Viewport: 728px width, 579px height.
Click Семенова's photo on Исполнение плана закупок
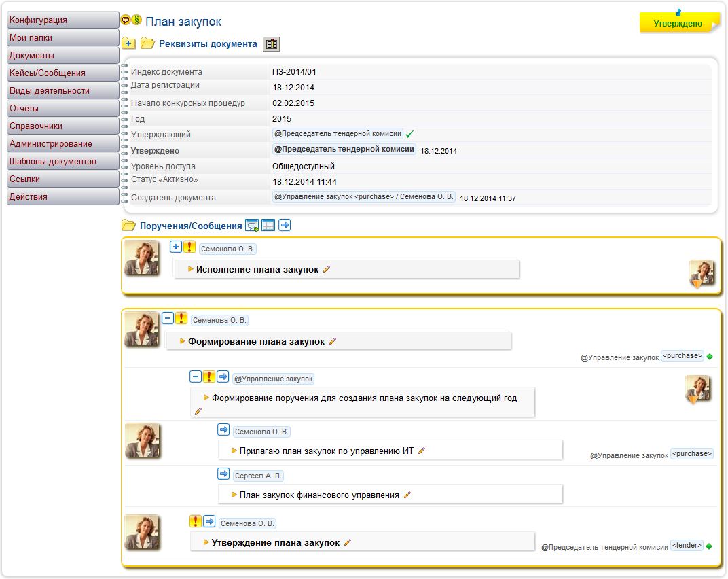(142, 258)
